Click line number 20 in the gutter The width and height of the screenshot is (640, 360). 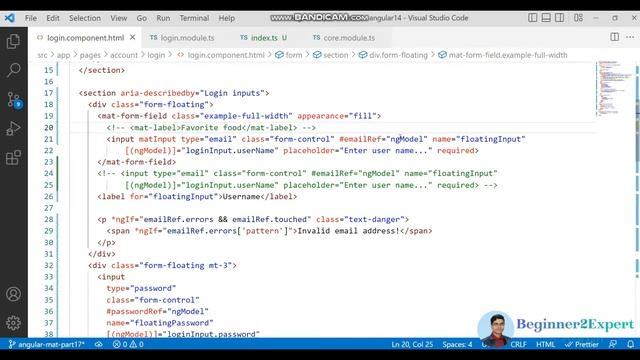(x=49, y=127)
